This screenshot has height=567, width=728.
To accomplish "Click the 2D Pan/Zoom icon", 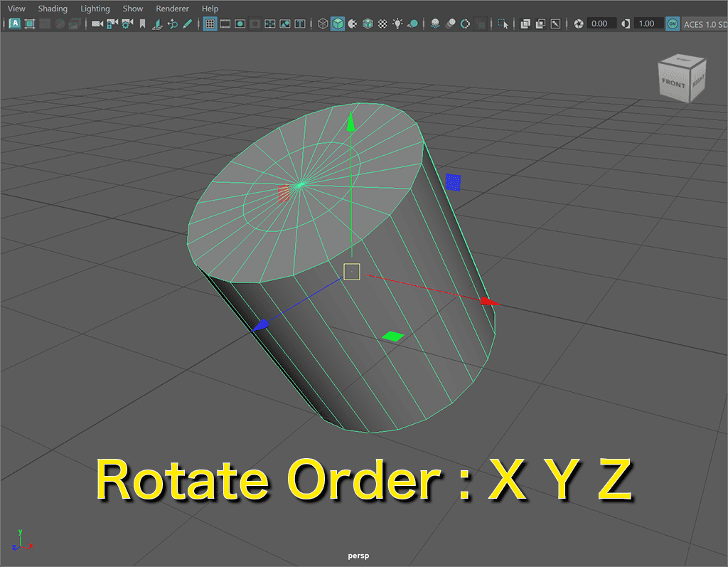I will pyautogui.click(x=172, y=23).
